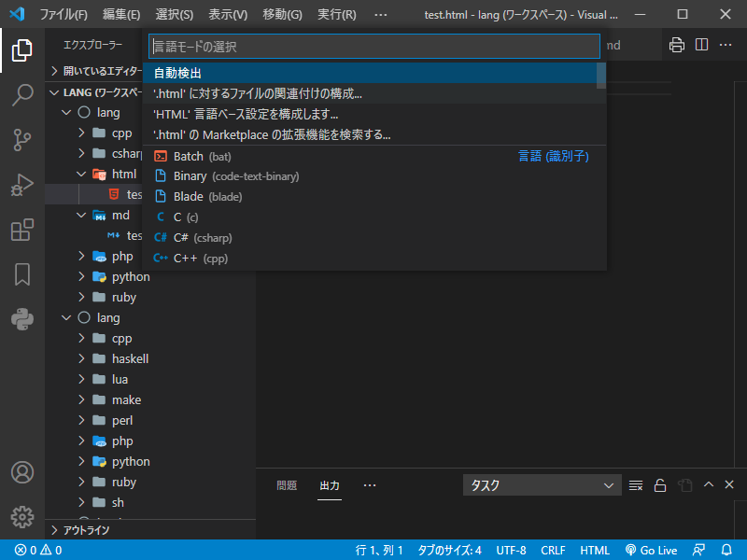Click タブのサイズ: 4 indentation setting
Screen dimensions: 747x560
pos(449,550)
